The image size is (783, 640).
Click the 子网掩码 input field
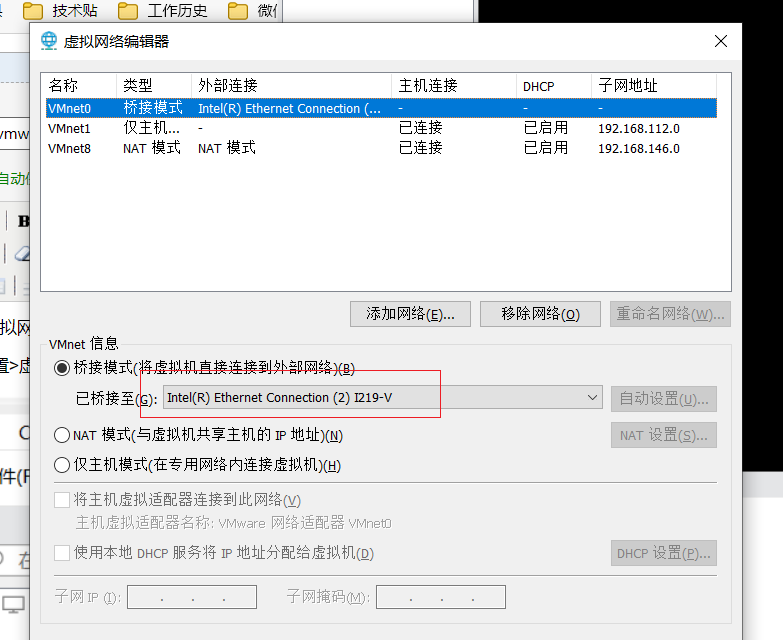[x=441, y=597]
